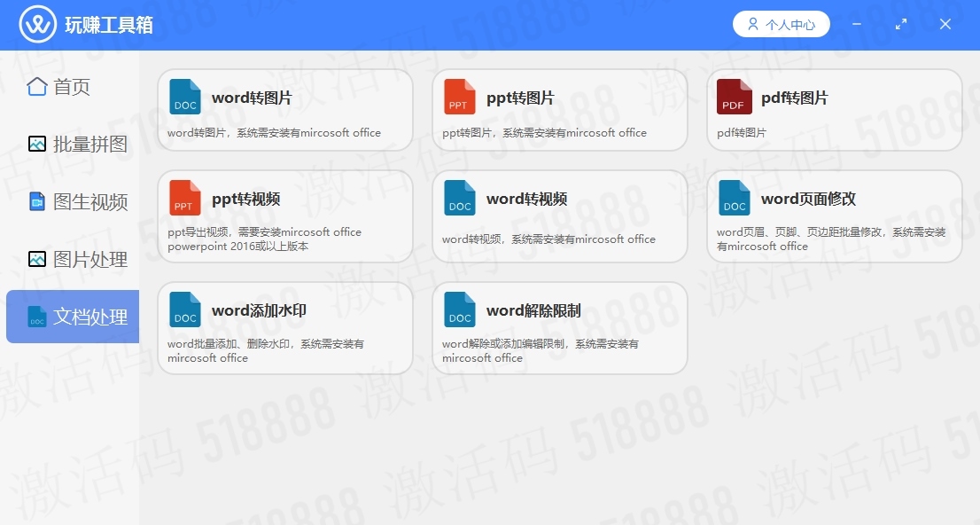Click the DOC icon on word添加水印 card
Screen dimensions: 980x525
point(185,310)
